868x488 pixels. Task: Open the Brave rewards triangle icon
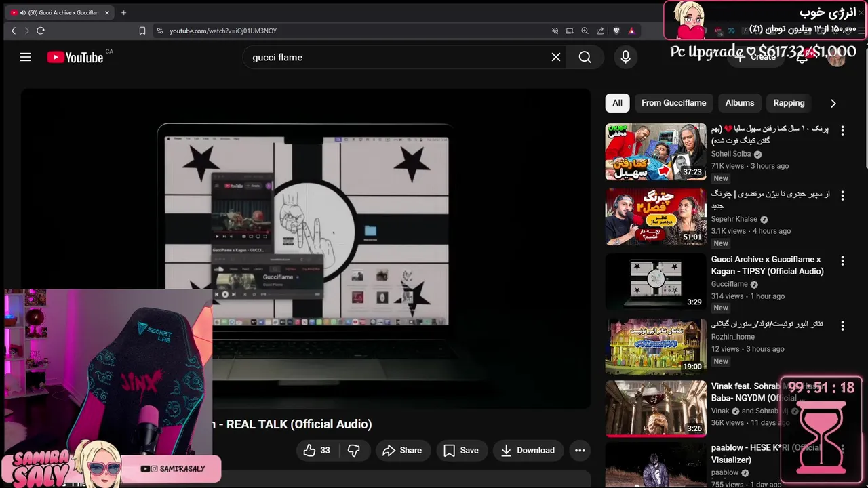(631, 30)
